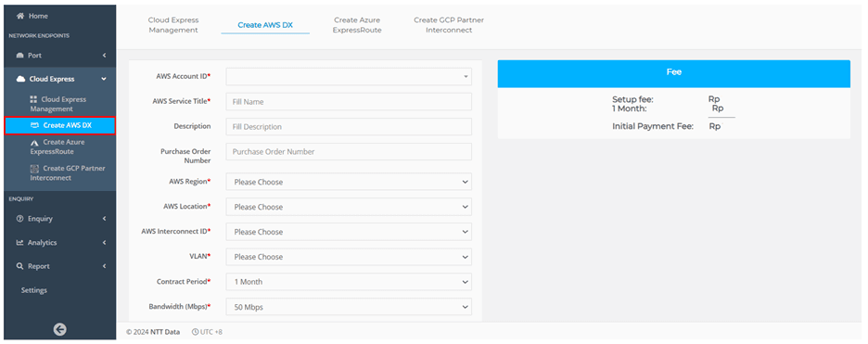This screenshot has height=344, width=868.
Task: Click the NTT Data footer text
Action: tap(165, 332)
